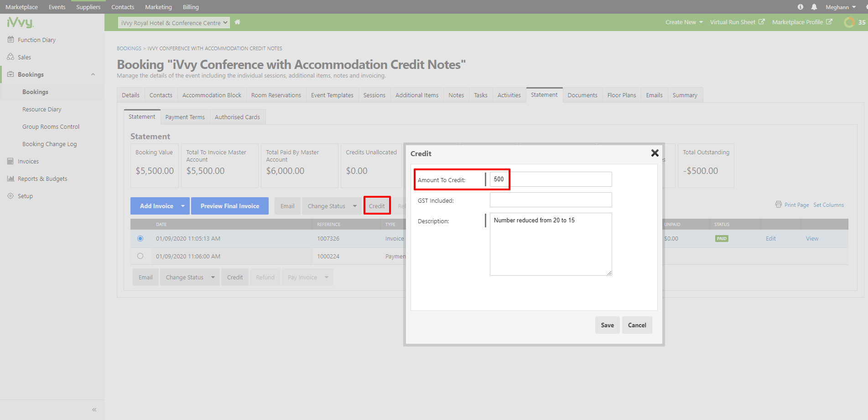Click the Description text area

[x=551, y=244]
